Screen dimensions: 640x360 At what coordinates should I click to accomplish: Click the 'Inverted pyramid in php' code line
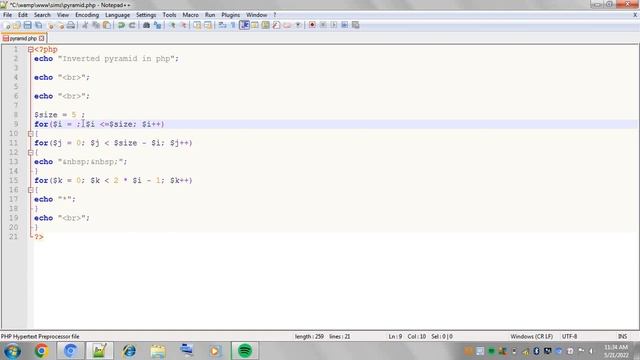pyautogui.click(x=106, y=59)
